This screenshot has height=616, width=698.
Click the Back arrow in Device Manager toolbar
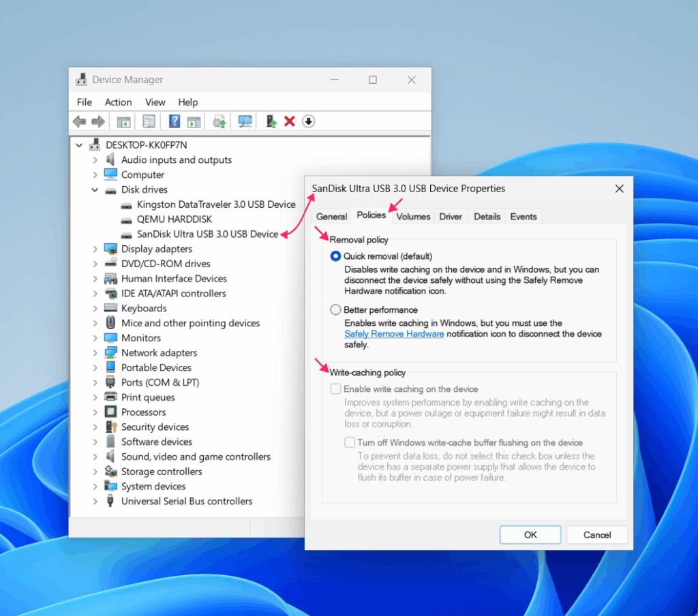coord(80,121)
